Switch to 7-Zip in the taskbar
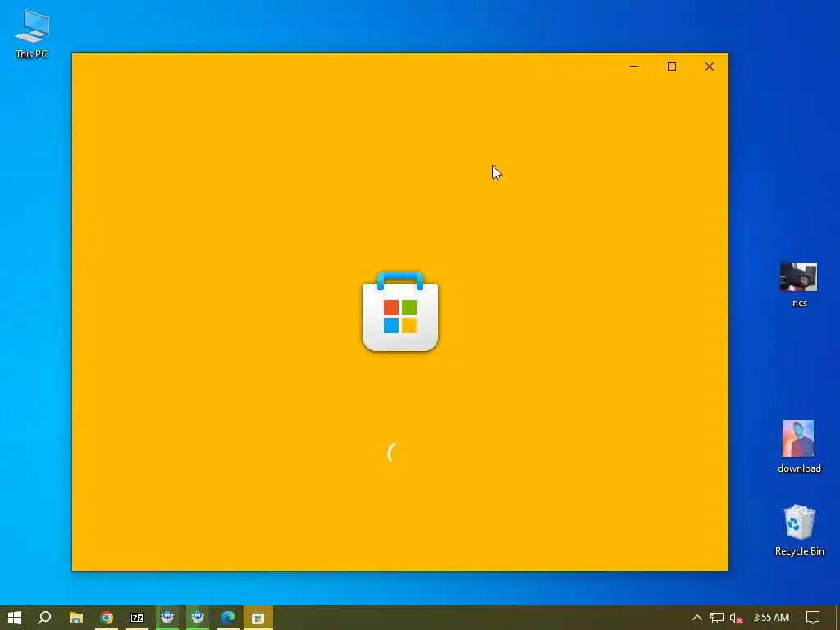The image size is (840, 630). point(137,618)
